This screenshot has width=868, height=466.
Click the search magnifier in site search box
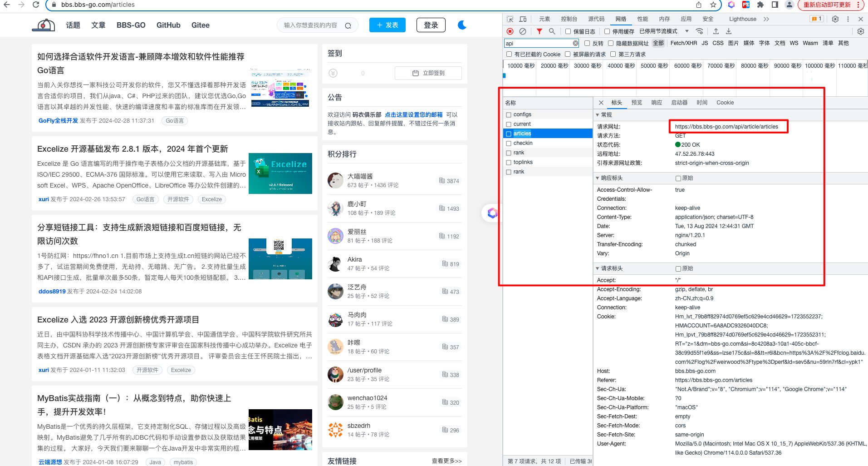click(x=348, y=25)
